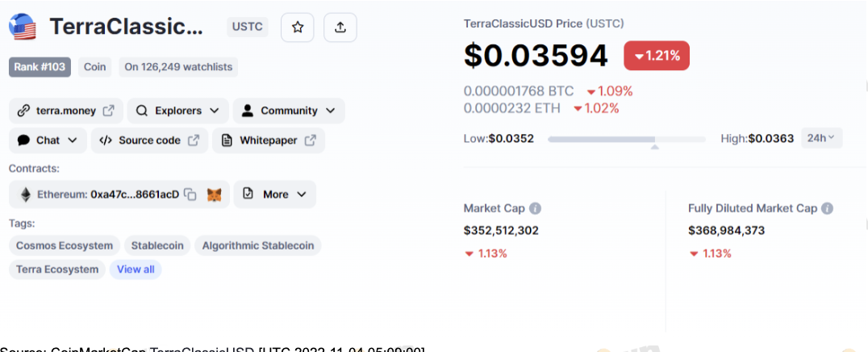
Task: Expand the Community dropdown
Action: (289, 111)
